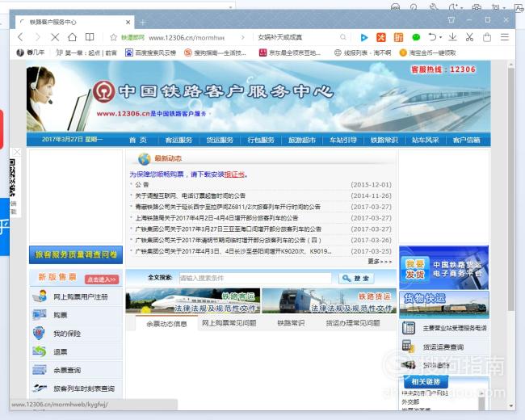Open the 京东 bookmark in bookmarks bar
This screenshot has height=420, width=525.
pos(290,52)
